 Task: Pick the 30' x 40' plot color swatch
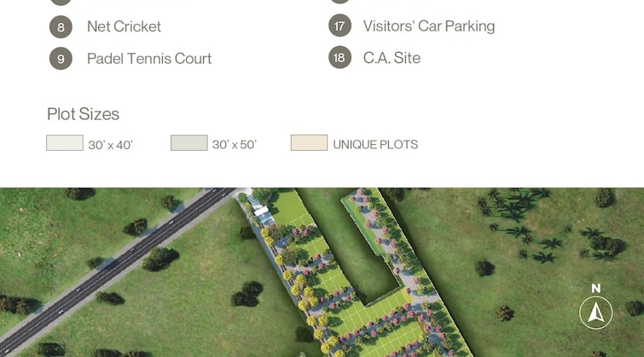coord(65,143)
